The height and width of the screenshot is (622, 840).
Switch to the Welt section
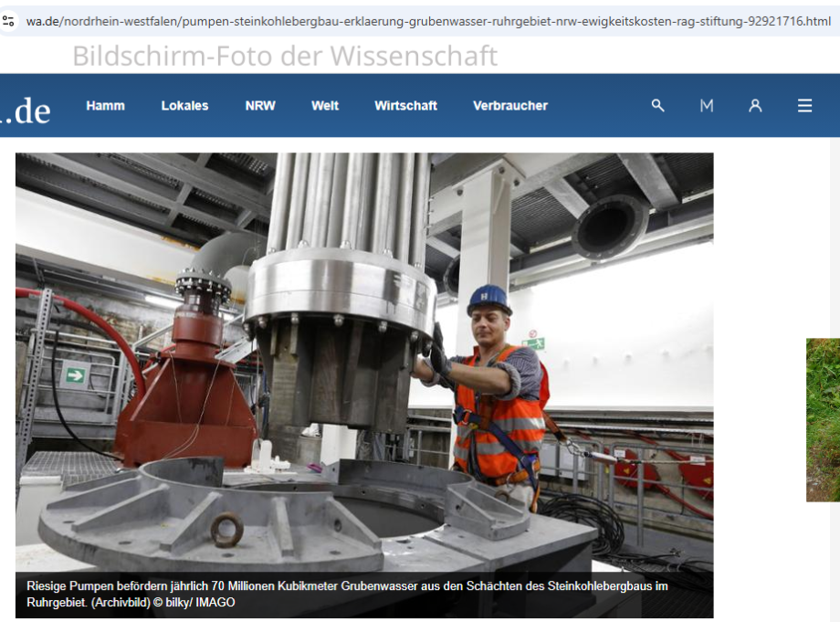(x=324, y=106)
